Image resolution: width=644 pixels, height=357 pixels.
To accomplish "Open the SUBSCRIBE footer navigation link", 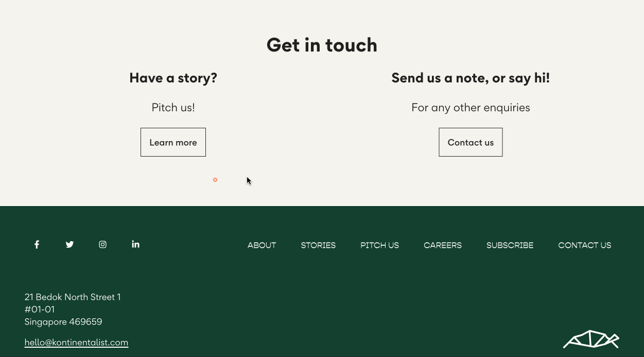I will pyautogui.click(x=510, y=245).
